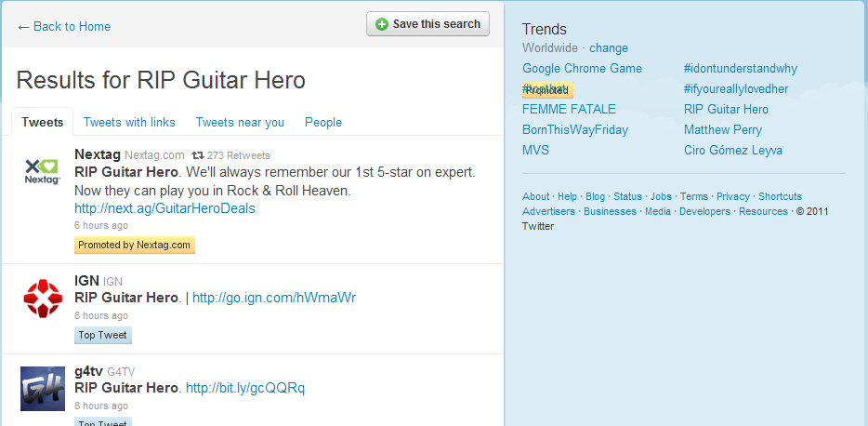Open the Advertisers footer link
868x426 pixels.
pos(548,212)
